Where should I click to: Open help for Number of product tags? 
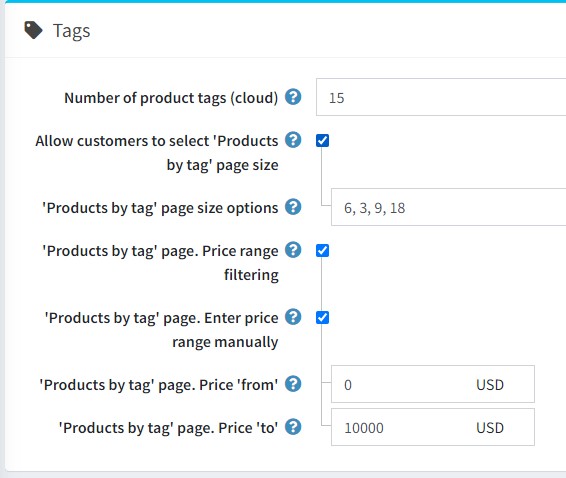[293, 97]
